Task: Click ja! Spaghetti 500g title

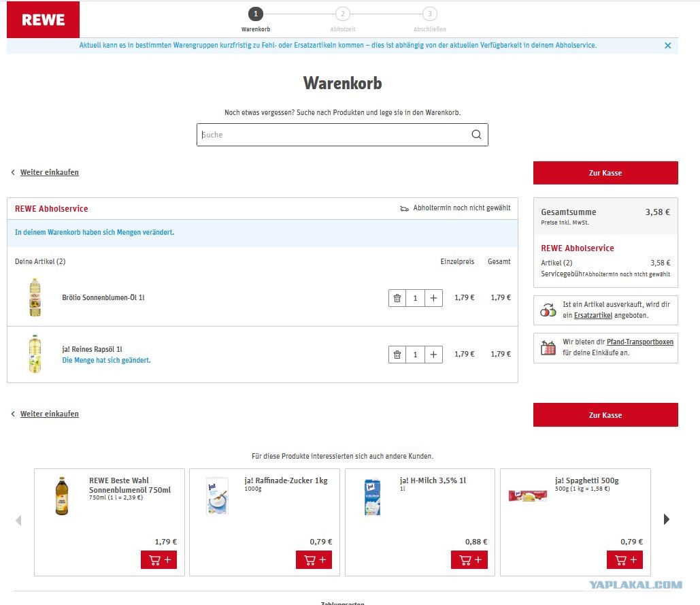Action: [587, 480]
